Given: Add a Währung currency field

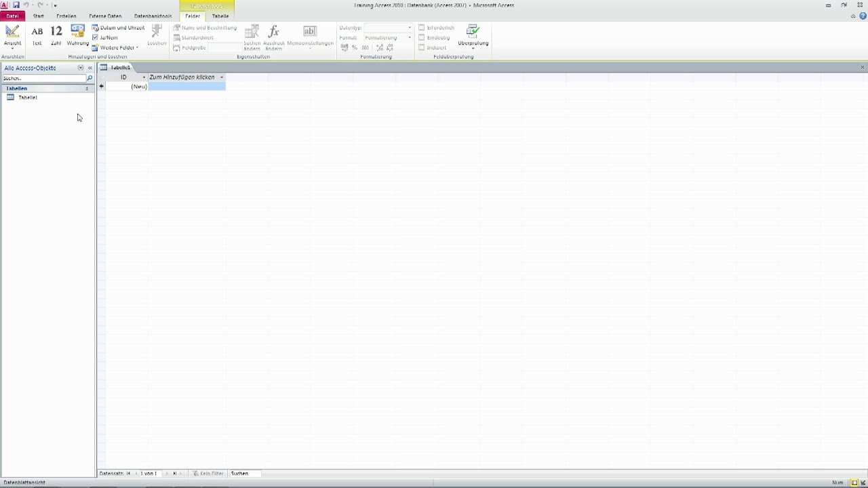Looking at the screenshot, I should click(x=78, y=36).
